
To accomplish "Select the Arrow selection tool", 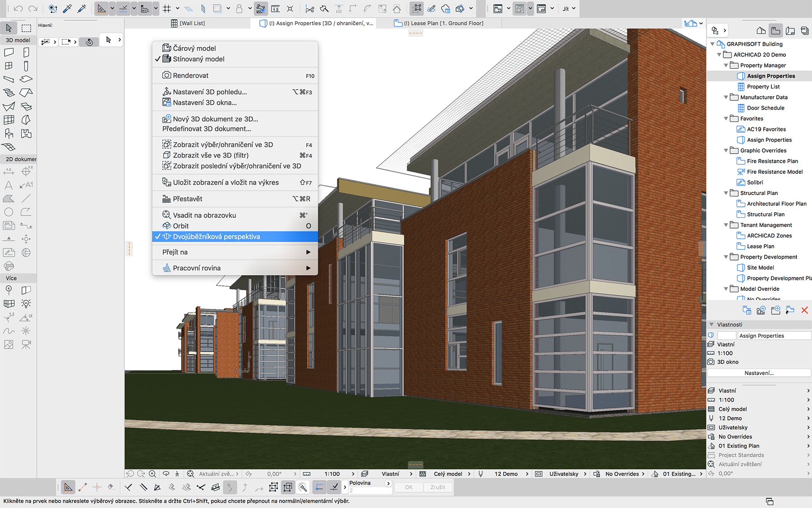I will pos(9,28).
